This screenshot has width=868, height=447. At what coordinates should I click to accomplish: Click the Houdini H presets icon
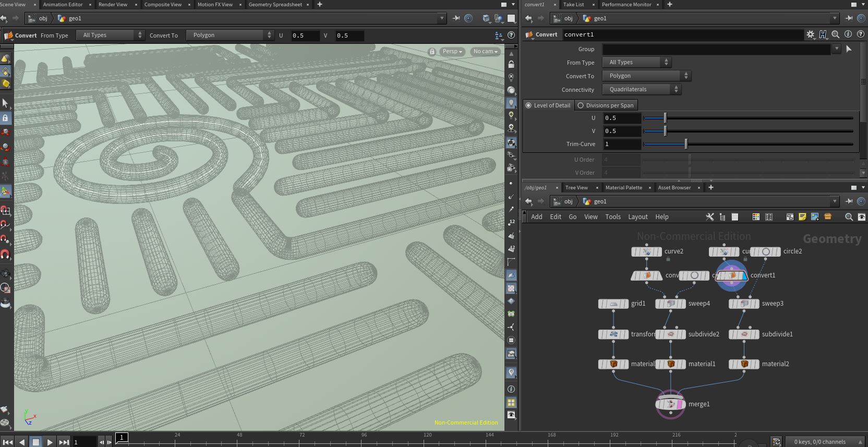coord(823,34)
